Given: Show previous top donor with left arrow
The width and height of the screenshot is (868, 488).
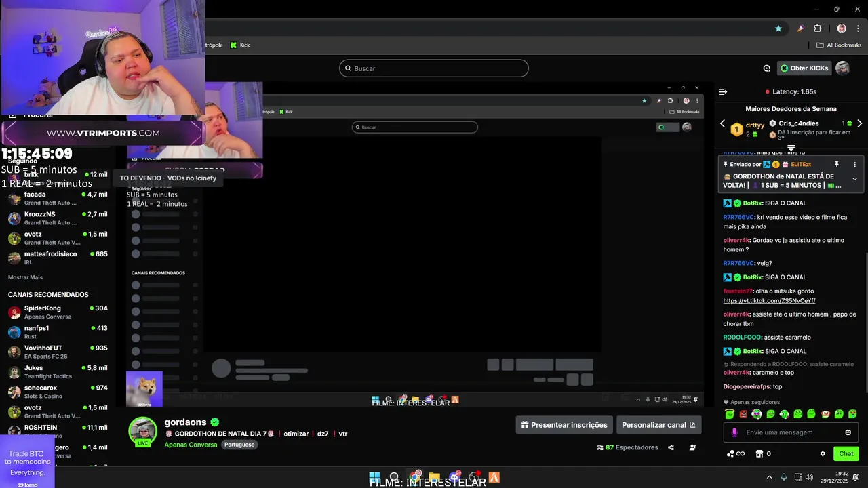Looking at the screenshot, I should pos(722,124).
